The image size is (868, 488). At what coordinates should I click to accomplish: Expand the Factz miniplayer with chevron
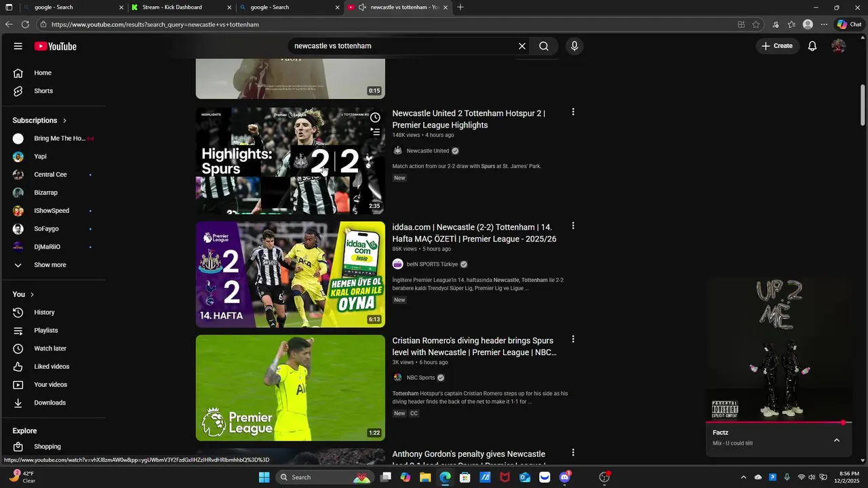837,440
